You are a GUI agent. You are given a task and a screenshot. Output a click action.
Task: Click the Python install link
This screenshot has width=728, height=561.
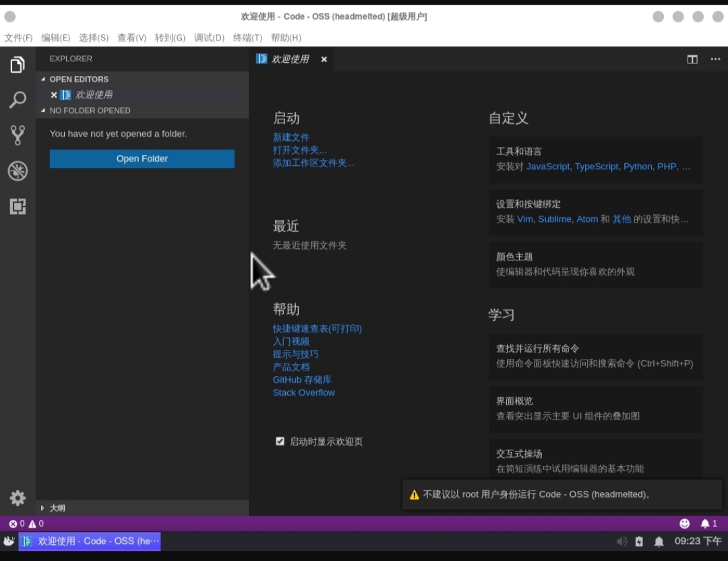tap(638, 167)
